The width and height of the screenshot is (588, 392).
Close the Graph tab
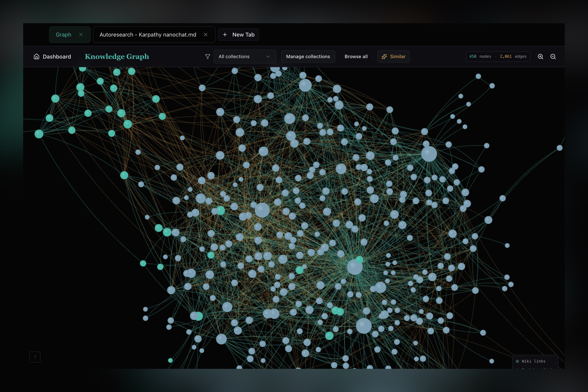coord(81,35)
